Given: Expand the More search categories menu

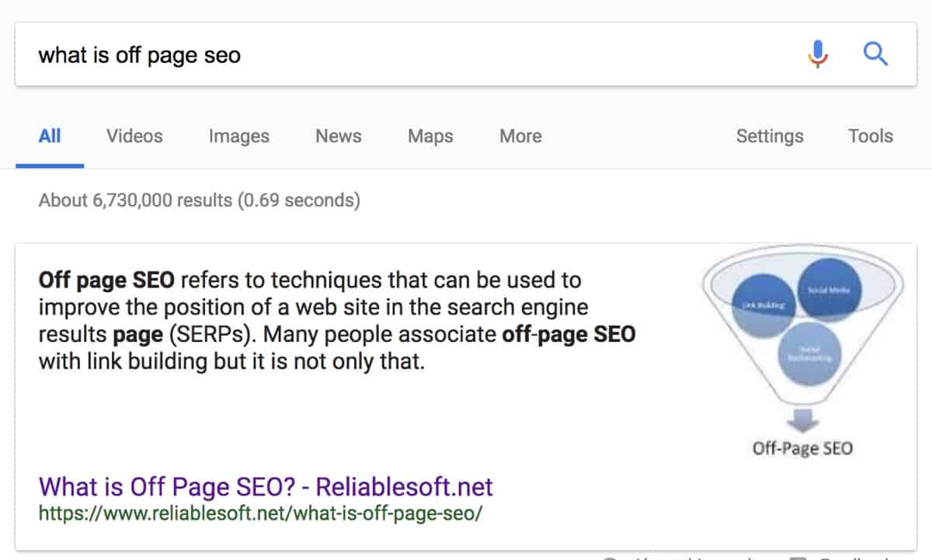Looking at the screenshot, I should (x=520, y=136).
